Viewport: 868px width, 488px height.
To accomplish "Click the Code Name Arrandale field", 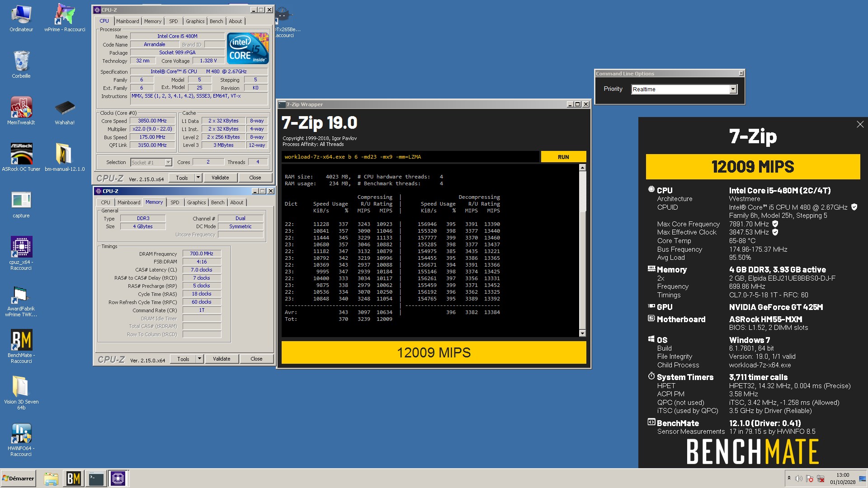I will (155, 44).
